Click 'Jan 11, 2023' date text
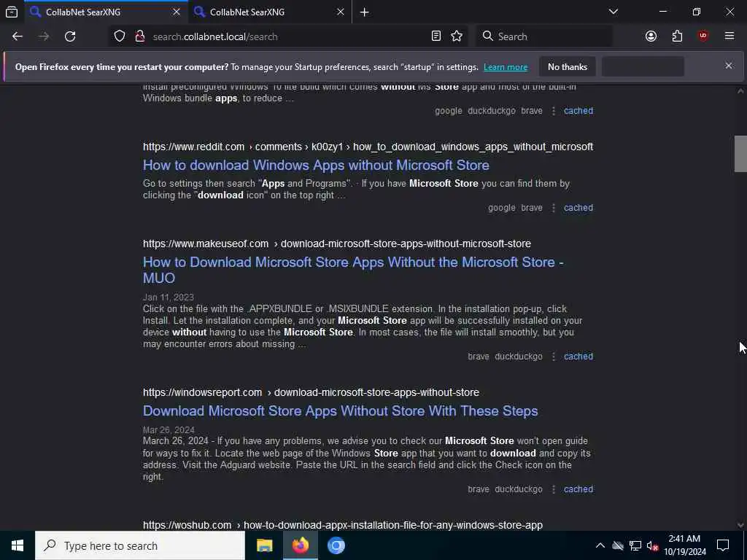Screen dimensions: 747x560 point(169,297)
